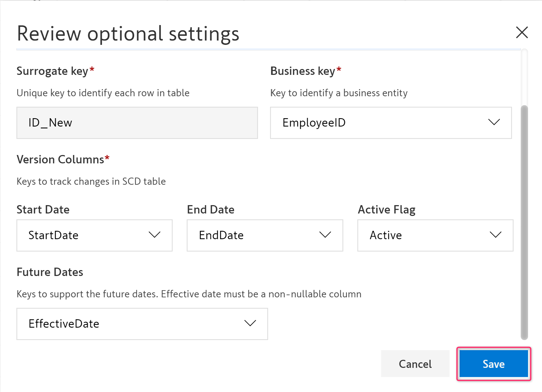Click the chevron arrow in Business key field

(494, 123)
